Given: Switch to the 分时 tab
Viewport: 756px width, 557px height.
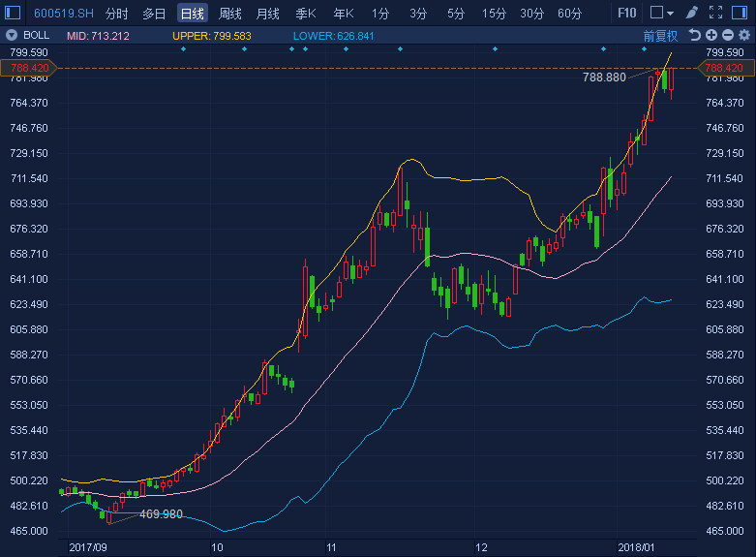Looking at the screenshot, I should (x=117, y=14).
